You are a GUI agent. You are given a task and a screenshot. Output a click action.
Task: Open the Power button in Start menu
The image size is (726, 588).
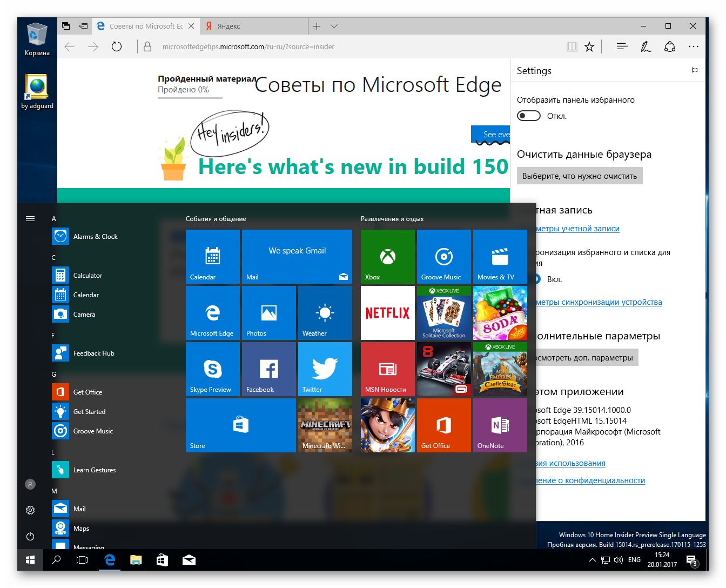[30, 536]
